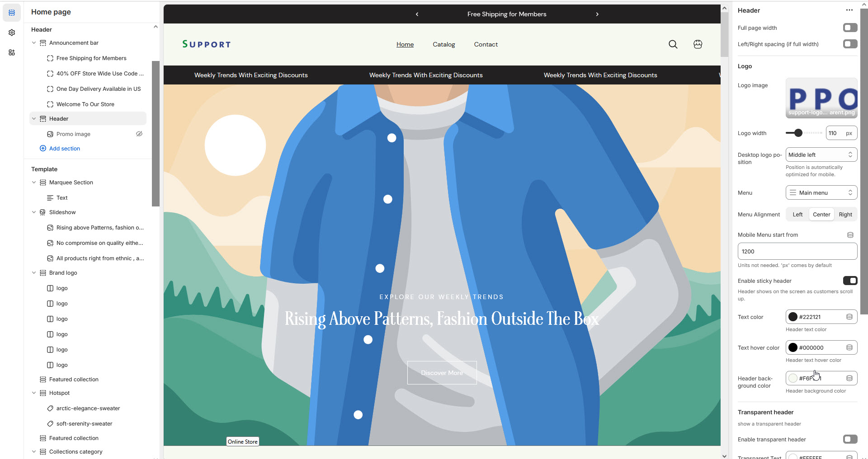868x459 pixels.
Task: Click Add section link
Action: pos(64,149)
